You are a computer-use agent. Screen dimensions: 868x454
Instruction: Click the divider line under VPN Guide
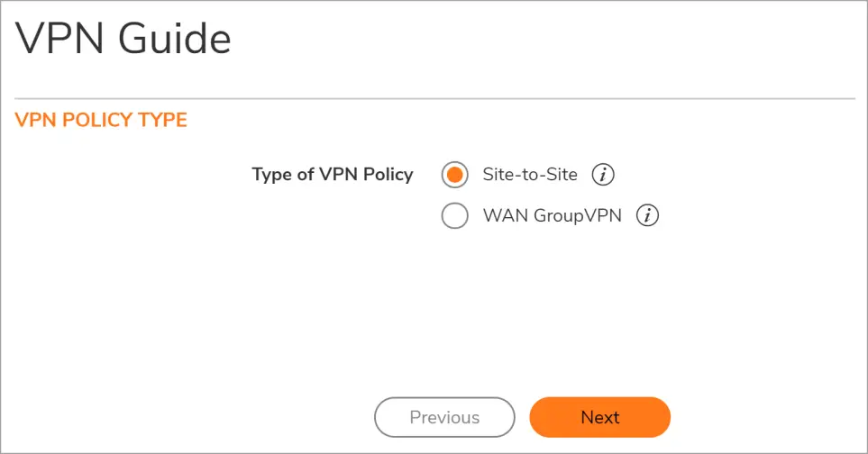434,98
